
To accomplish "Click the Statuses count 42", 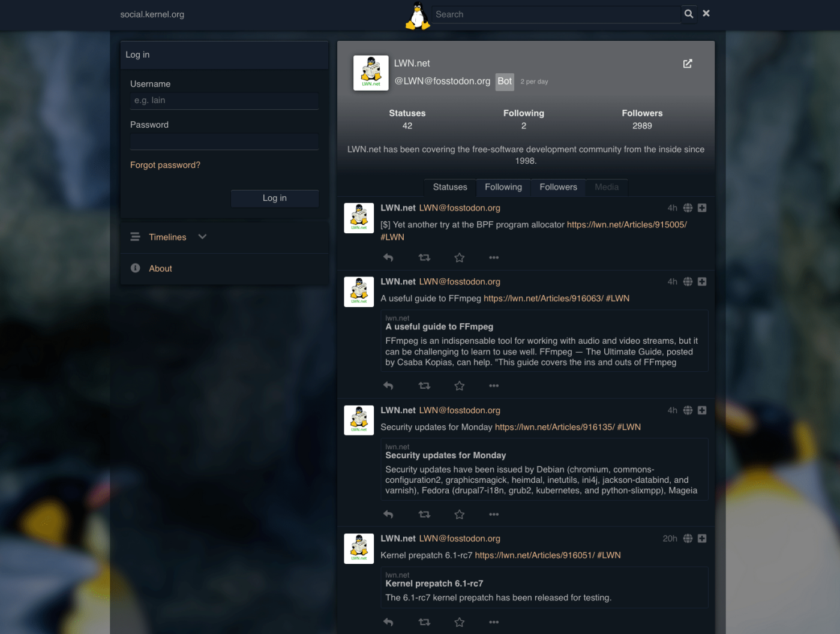I will click(407, 126).
